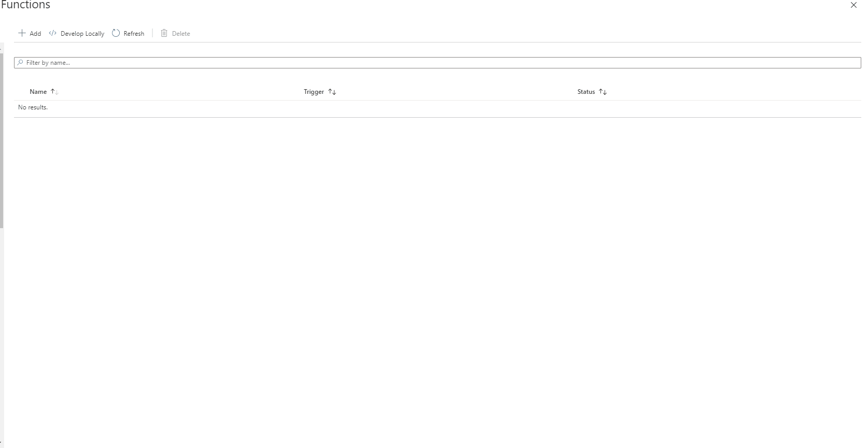Click the left vertical scrollbar thumb
The height and width of the screenshot is (448, 868).
click(x=2, y=140)
